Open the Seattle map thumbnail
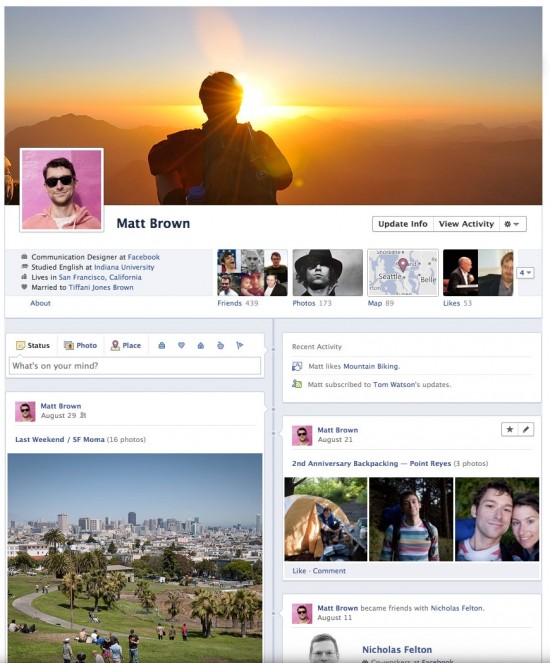The image size is (550, 663). click(x=402, y=273)
